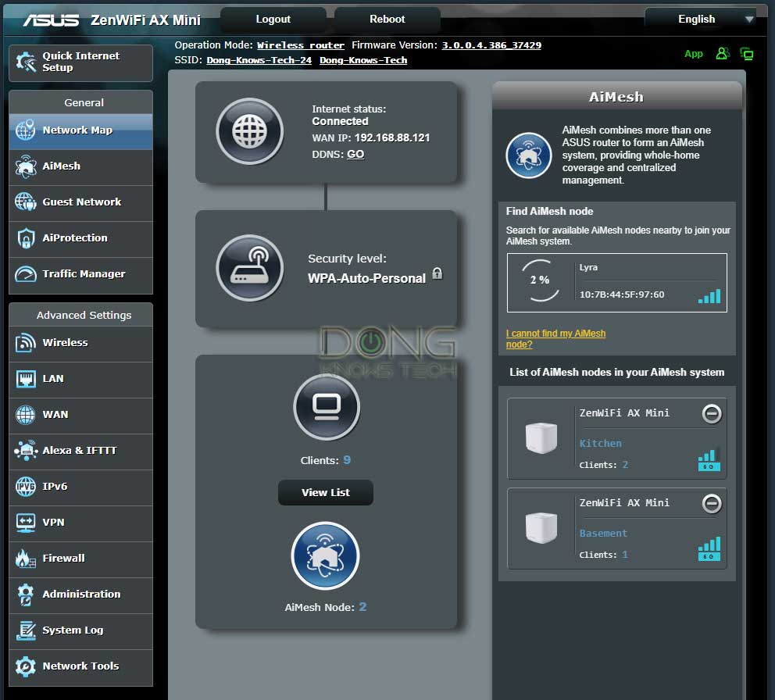775x700 pixels.
Task: Click the Firewall flame icon
Action: pos(25,559)
